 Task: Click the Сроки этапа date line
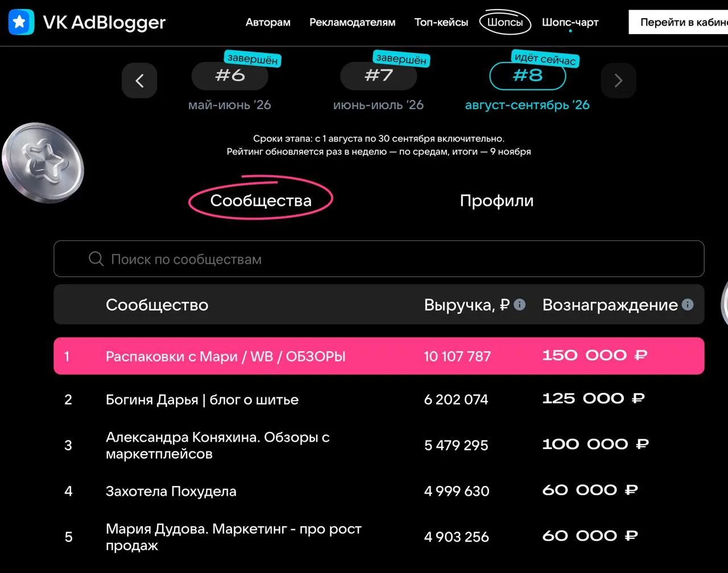(379, 138)
